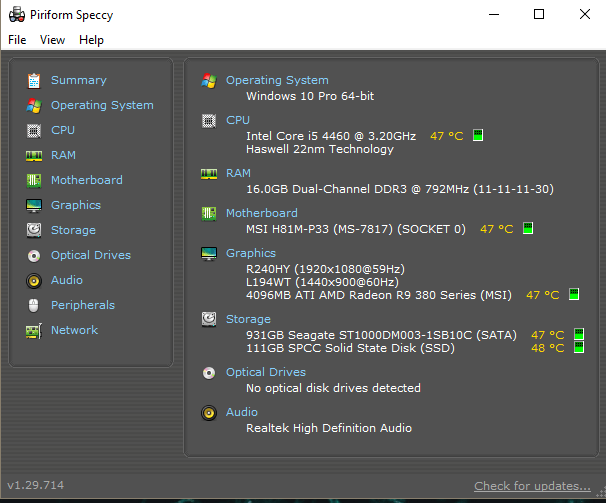The height and width of the screenshot is (503, 606).
Task: Open the Motherboard section in the sidebar
Action: 87,180
